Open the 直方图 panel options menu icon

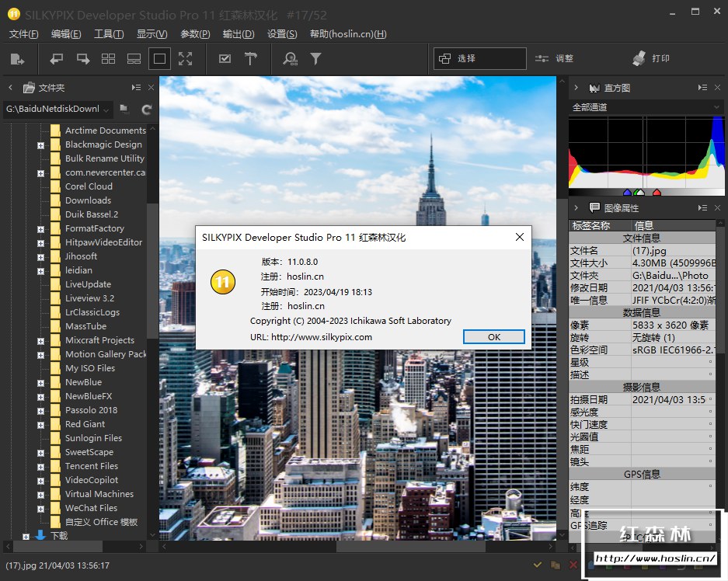(x=702, y=87)
